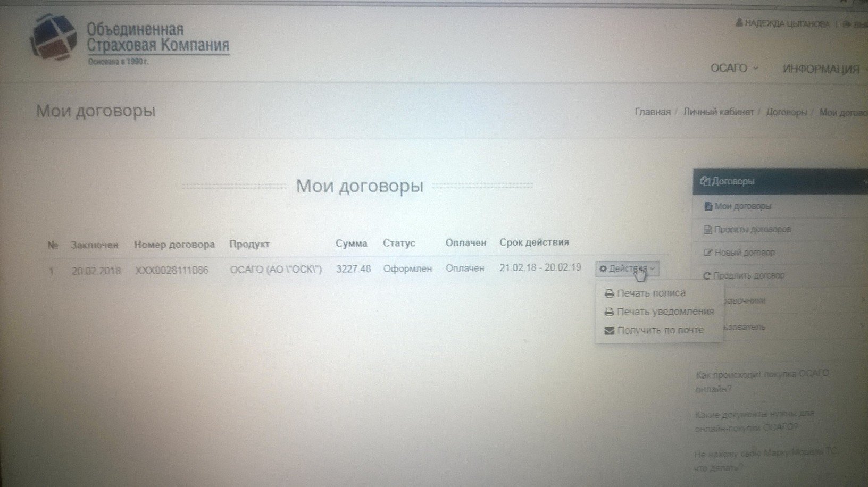
Task: Expand the ОСАГО menu
Action: tap(734, 69)
